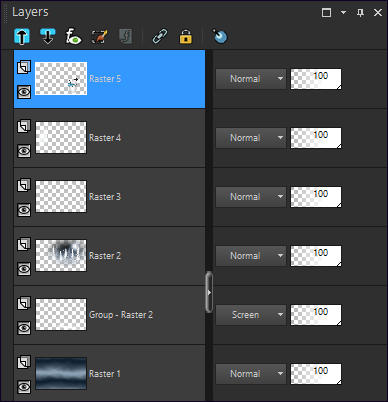Click the layer type icon for Raster 4

click(24, 126)
